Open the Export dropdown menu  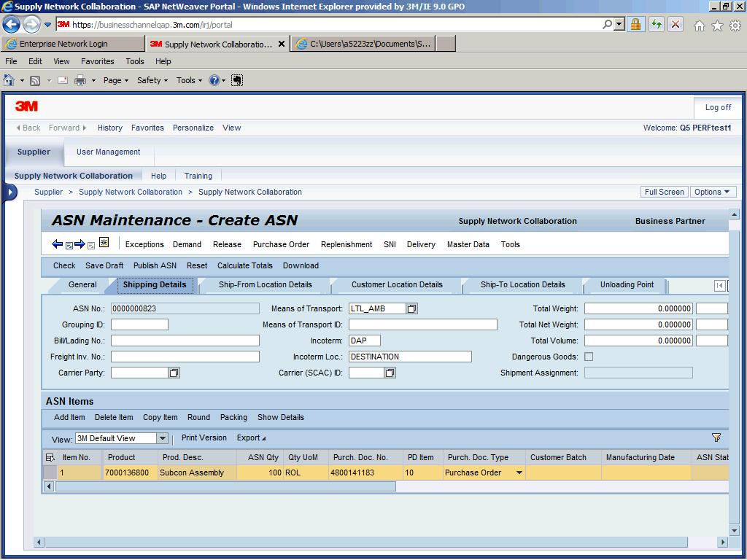251,437
